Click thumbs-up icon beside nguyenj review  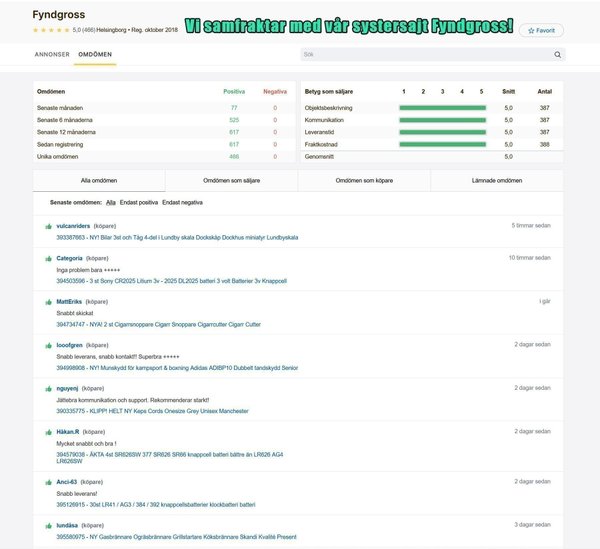click(48, 388)
